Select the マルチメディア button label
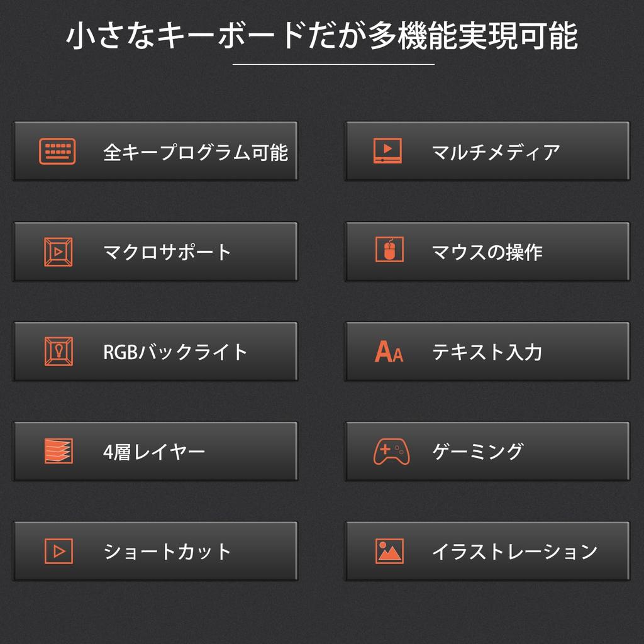644x644 pixels. coord(496,152)
